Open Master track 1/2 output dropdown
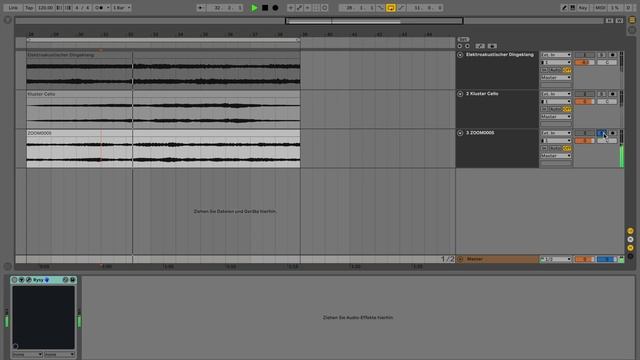Viewport: 640px width, 360px height. coord(556,259)
